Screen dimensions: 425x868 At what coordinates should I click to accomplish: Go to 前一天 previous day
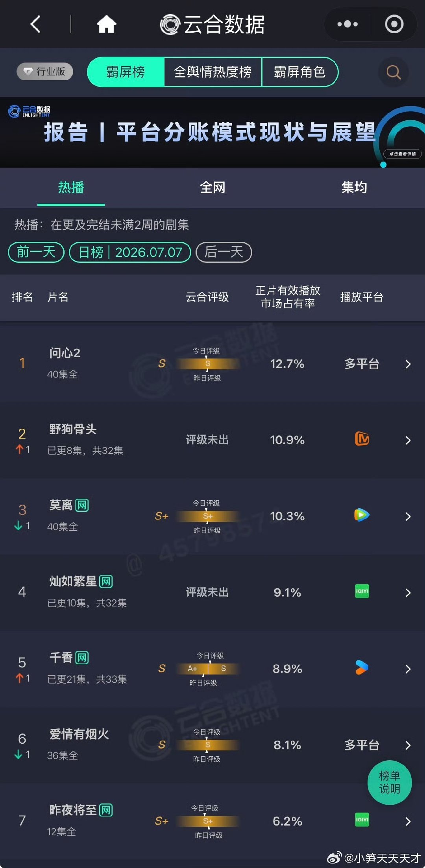click(x=36, y=252)
